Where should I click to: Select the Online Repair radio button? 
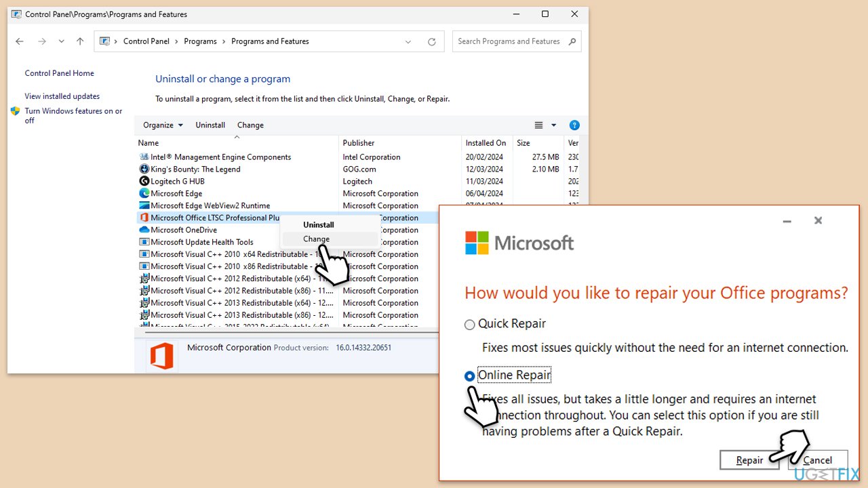(x=469, y=375)
